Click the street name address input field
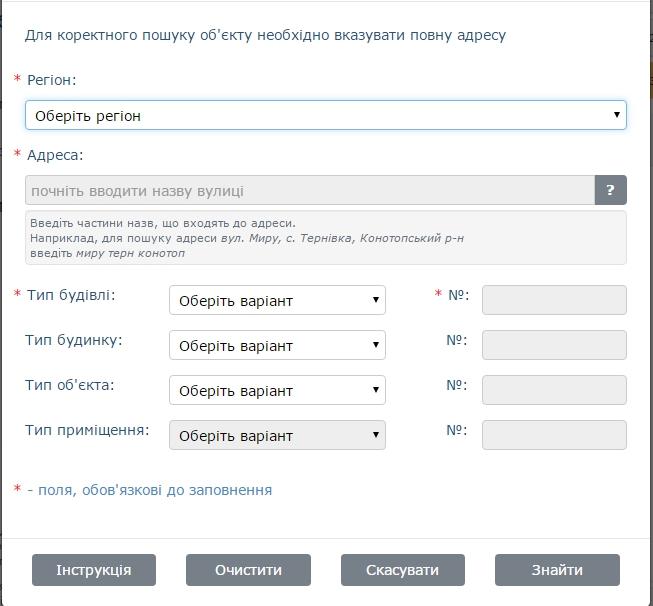The height and width of the screenshot is (606, 653). (x=309, y=190)
